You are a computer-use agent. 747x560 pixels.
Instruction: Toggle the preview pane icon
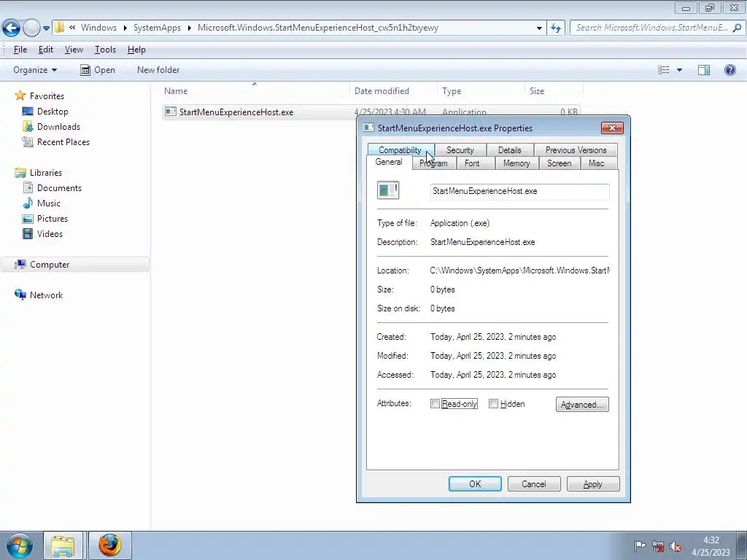tap(704, 70)
